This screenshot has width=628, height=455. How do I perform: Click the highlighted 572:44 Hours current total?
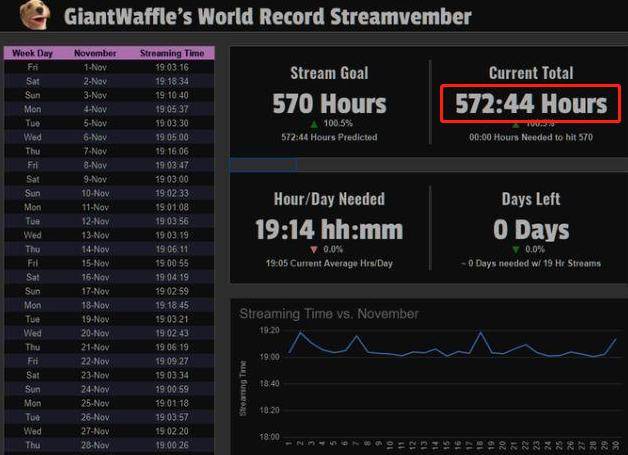coord(531,103)
